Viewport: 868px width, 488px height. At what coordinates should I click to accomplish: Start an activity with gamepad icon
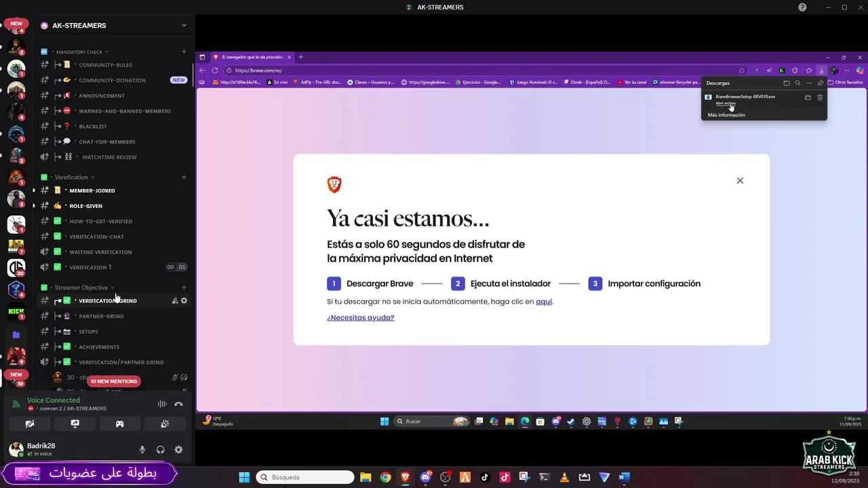point(119,424)
